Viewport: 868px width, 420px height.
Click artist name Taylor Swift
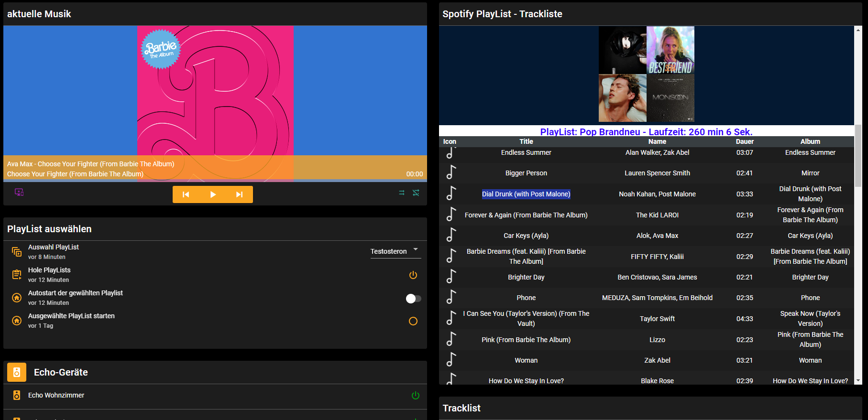tap(657, 319)
